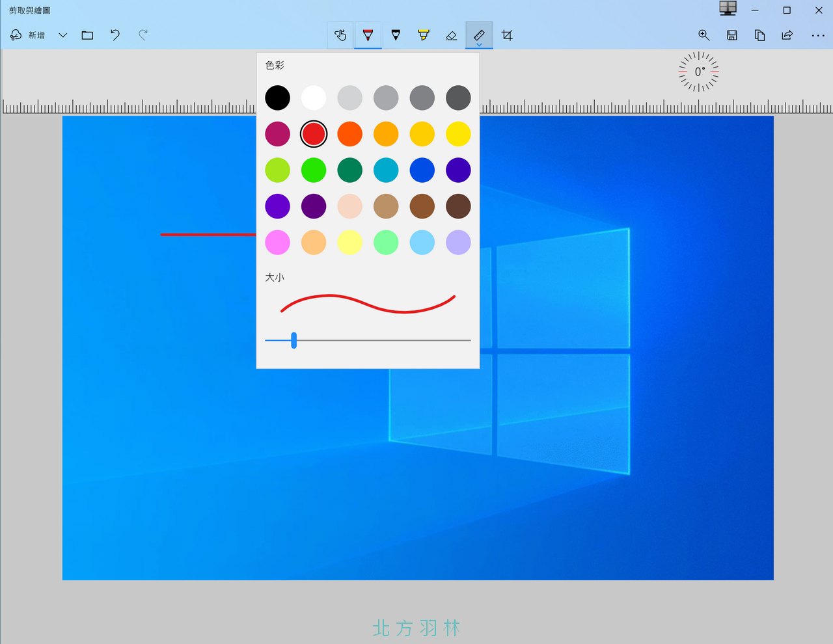Open the ruler dropdown chevron
The width and height of the screenshot is (833, 644).
pyautogui.click(x=479, y=45)
